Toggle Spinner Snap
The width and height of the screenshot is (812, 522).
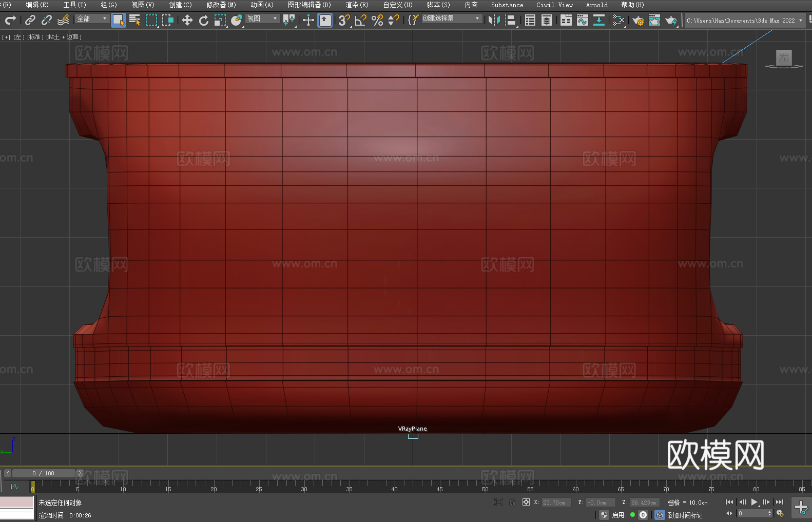[x=394, y=20]
